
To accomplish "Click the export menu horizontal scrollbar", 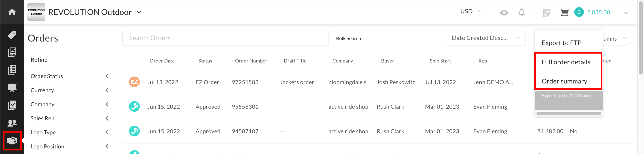I will tap(568, 114).
